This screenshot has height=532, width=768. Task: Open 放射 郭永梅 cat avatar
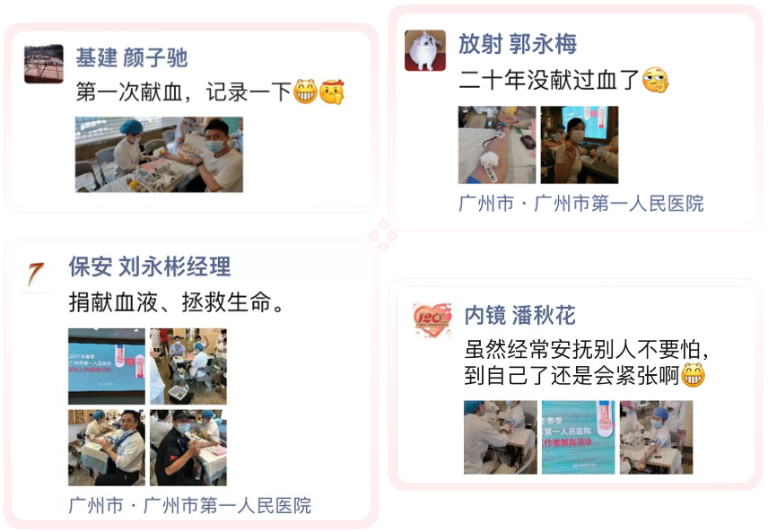click(425, 50)
